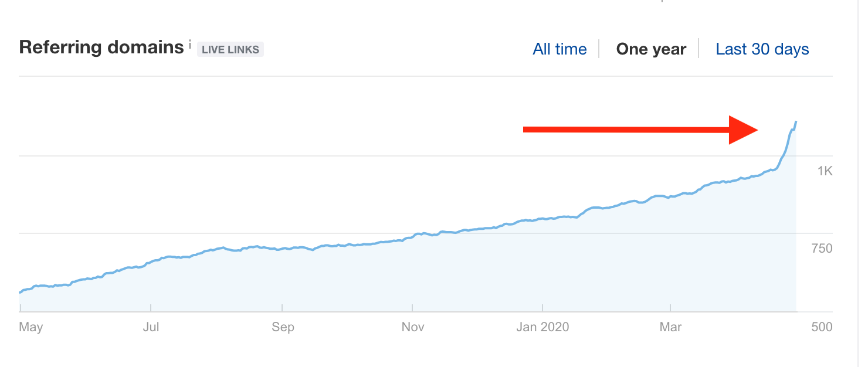Select the One year range
The image size is (868, 367).
coord(651,49)
